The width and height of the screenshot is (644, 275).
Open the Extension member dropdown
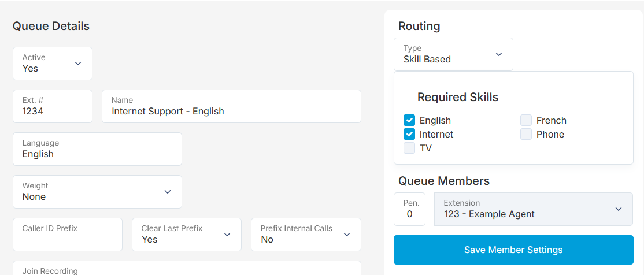(x=534, y=209)
